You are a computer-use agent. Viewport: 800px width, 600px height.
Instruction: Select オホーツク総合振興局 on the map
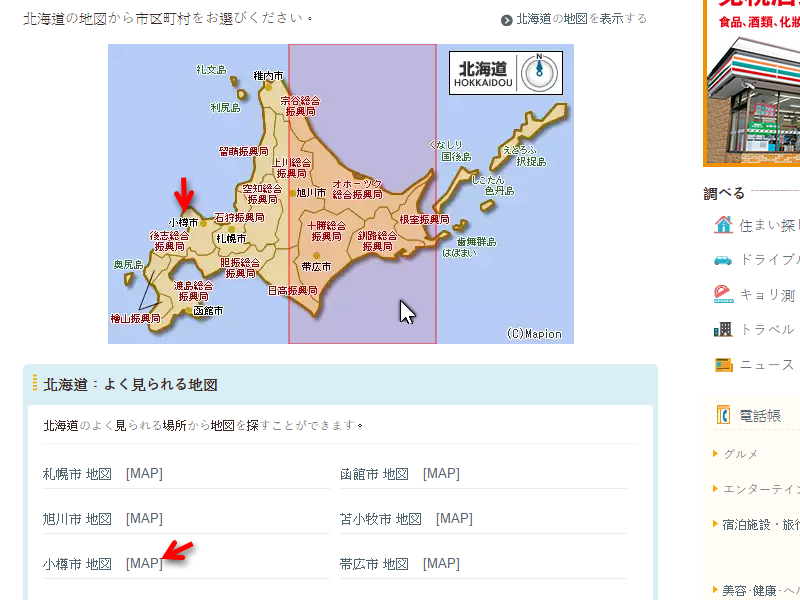[x=357, y=189]
